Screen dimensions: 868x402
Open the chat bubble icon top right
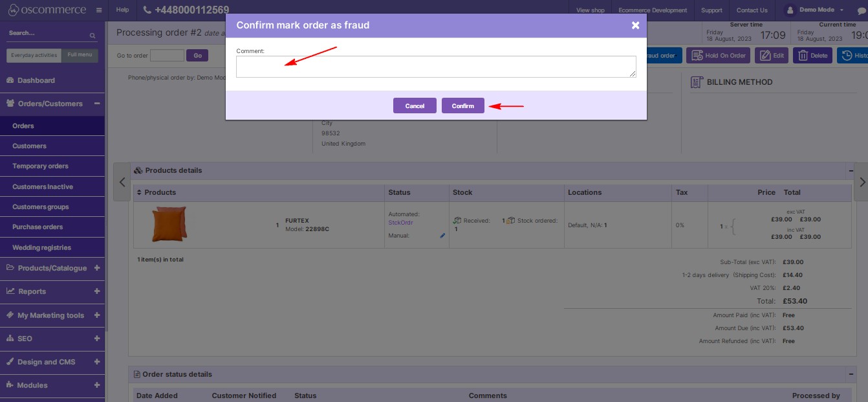coord(862,10)
